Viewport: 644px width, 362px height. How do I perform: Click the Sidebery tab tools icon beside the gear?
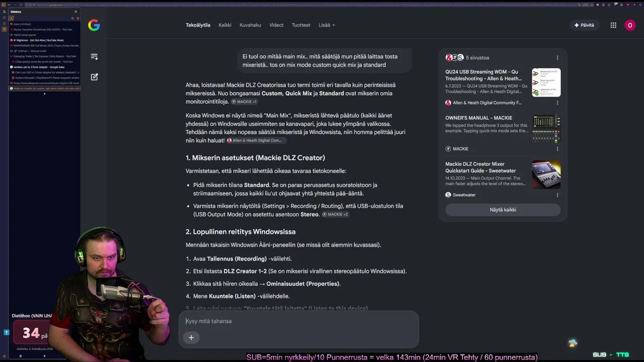point(72,18)
